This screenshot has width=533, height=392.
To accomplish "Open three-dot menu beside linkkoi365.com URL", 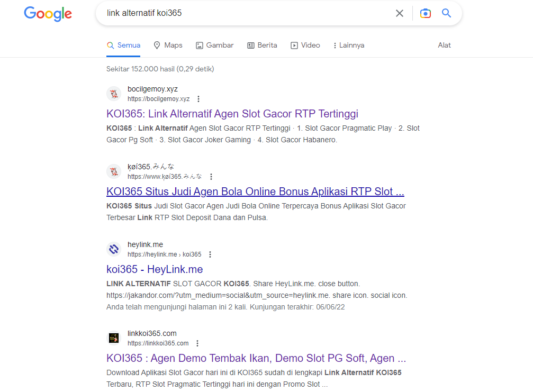I will (197, 343).
